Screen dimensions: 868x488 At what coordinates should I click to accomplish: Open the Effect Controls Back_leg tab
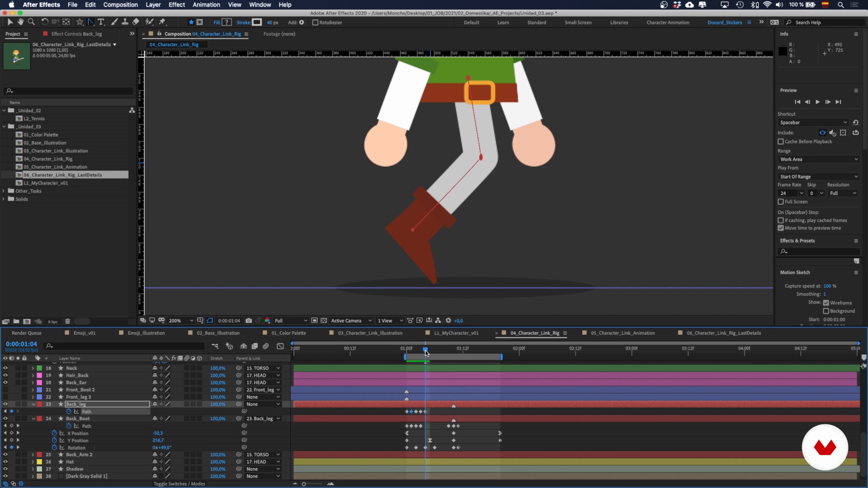tap(76, 34)
